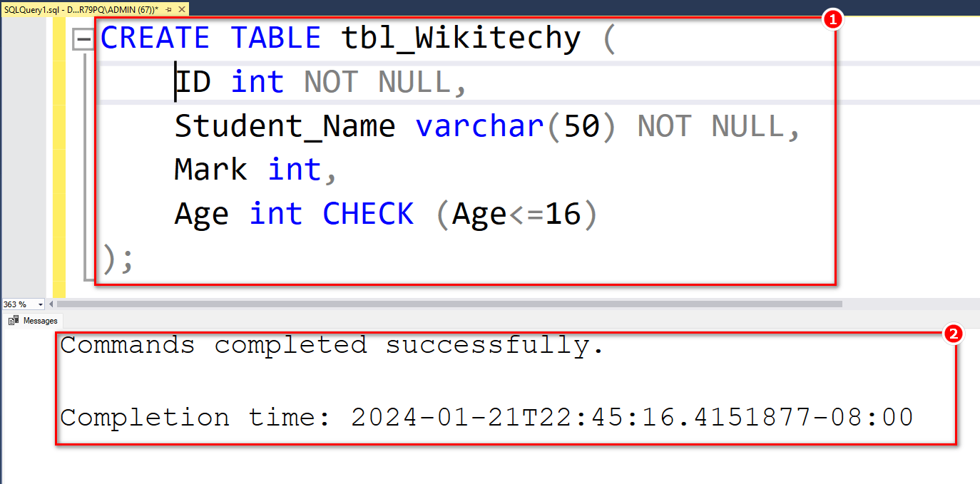The height and width of the screenshot is (484, 980).
Task: Click the TABLE keyword in the query
Action: pyautogui.click(x=275, y=38)
